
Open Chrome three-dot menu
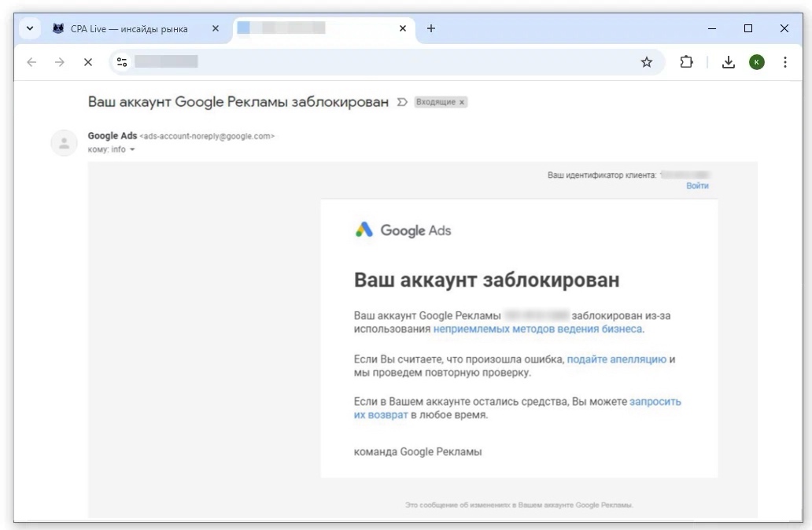tap(785, 62)
